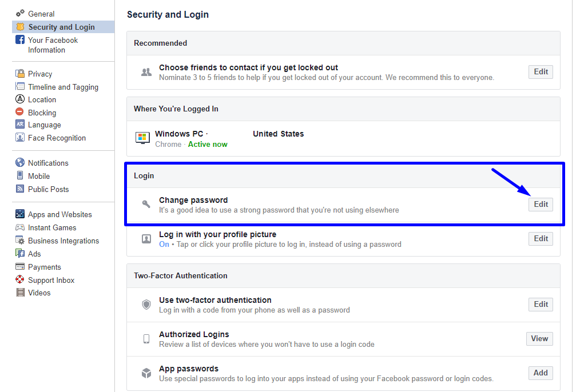The image size is (588, 392).
Task: Click the General gears icon in the sidebar
Action: (x=20, y=14)
